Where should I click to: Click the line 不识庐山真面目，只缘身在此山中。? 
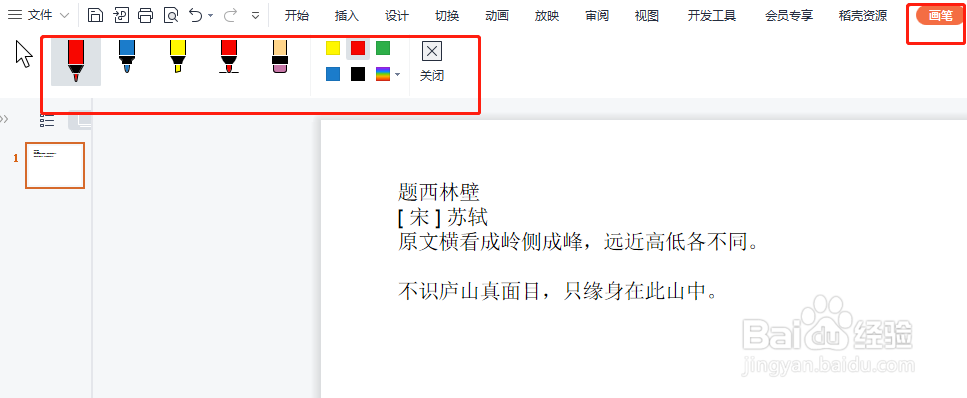pyautogui.click(x=558, y=291)
